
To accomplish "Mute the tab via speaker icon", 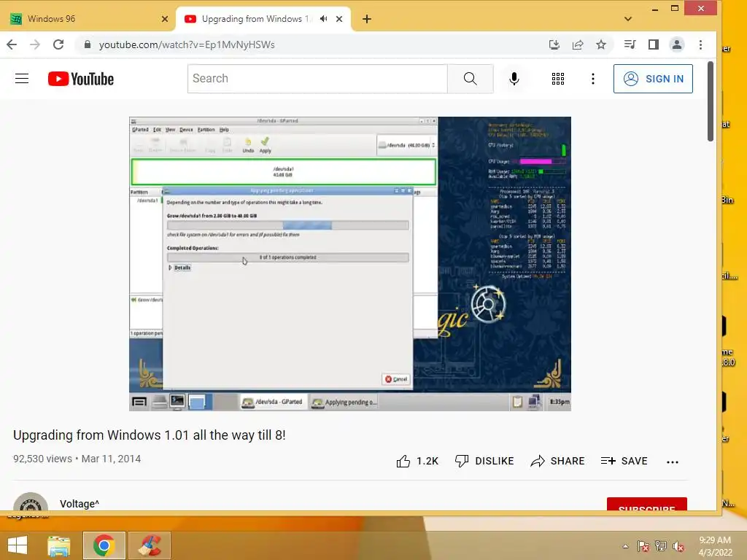I will click(323, 19).
